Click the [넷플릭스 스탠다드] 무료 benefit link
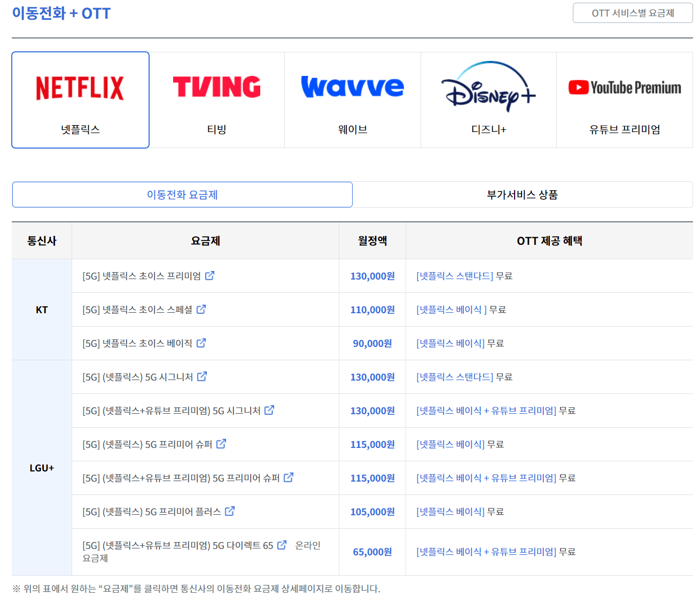Screen dimensions: 700x596 (453, 276)
